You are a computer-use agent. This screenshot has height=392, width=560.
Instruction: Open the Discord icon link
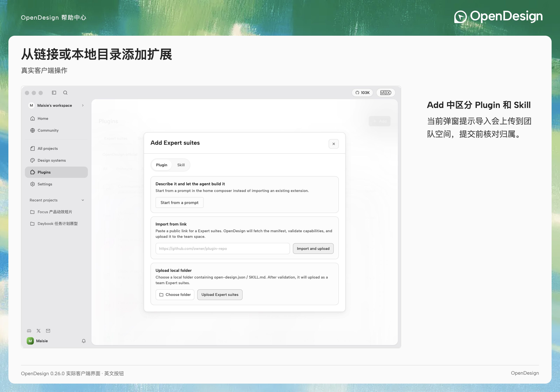click(29, 331)
